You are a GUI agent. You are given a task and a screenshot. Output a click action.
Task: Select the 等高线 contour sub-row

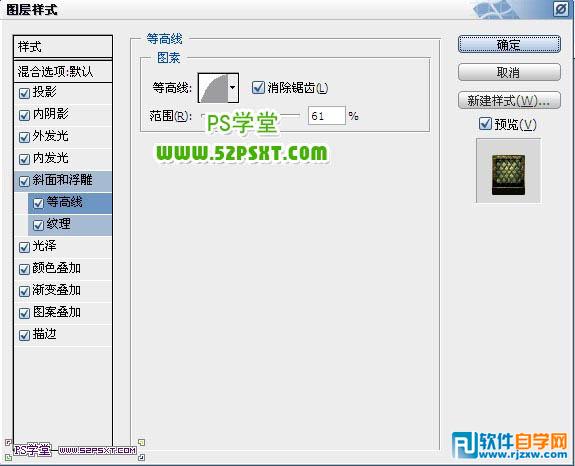coord(70,203)
